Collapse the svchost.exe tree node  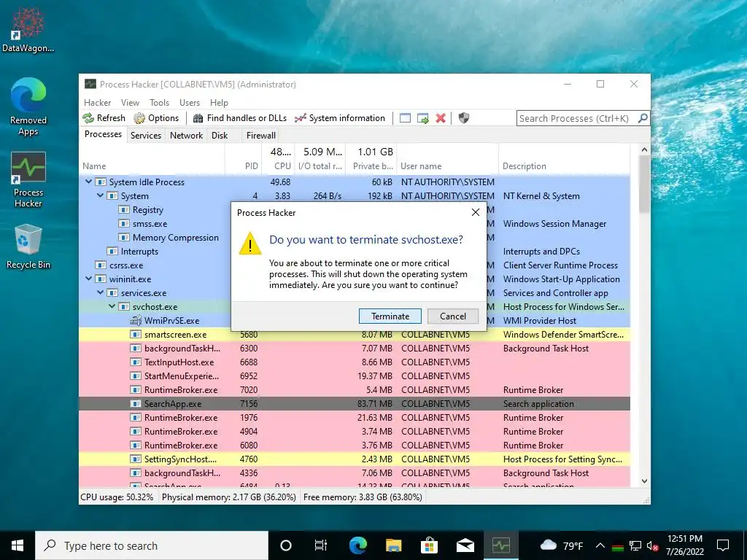pos(112,306)
